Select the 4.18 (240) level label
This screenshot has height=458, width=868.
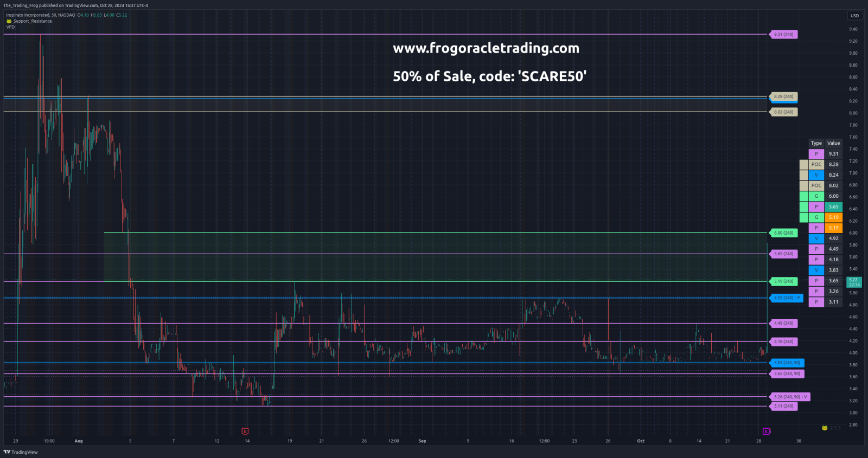click(783, 341)
